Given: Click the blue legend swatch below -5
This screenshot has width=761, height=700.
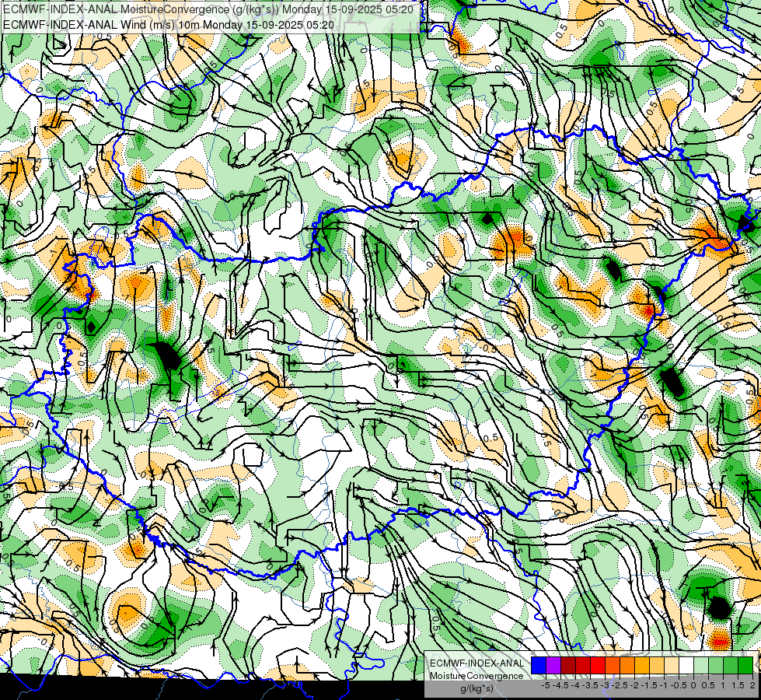Looking at the screenshot, I should tap(539, 666).
